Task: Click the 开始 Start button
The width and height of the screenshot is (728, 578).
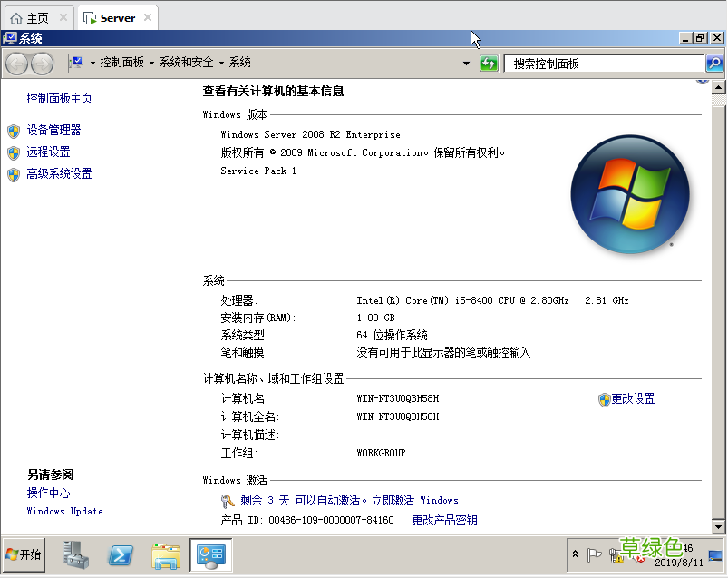Action: [23, 555]
